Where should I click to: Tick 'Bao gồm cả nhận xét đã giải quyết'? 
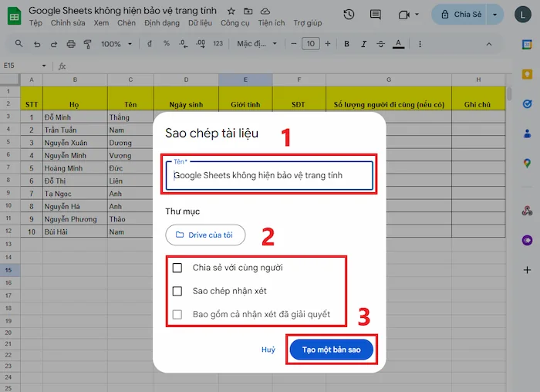(177, 314)
